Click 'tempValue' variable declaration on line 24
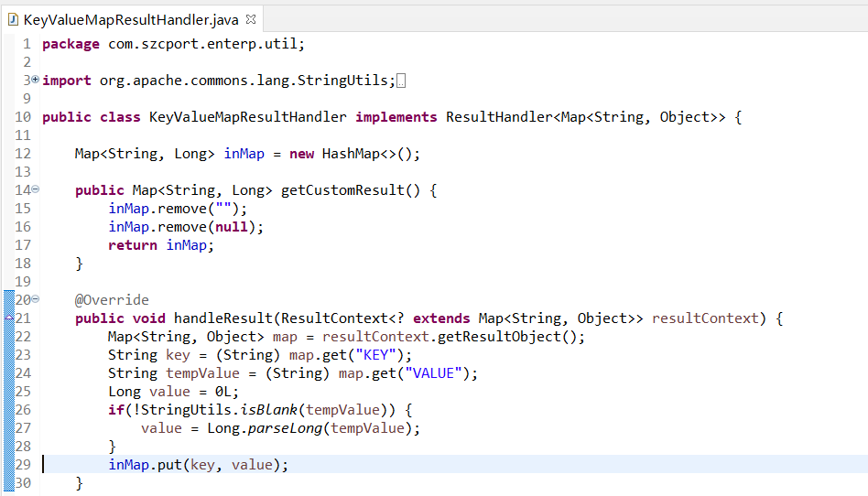 click(202, 373)
